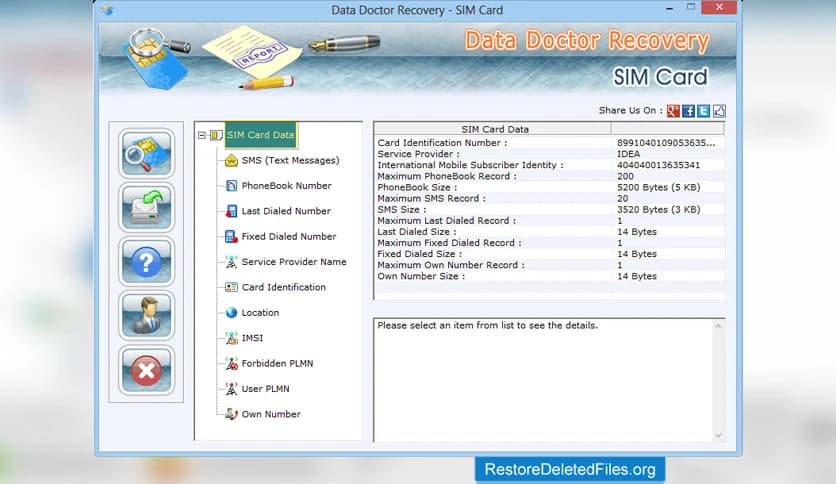Click the Location globe icon
Viewport: 836px width, 484px height.
[x=231, y=312]
